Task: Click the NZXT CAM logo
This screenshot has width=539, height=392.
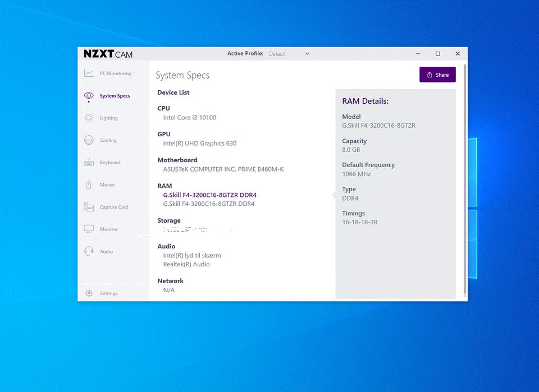Action: click(x=108, y=54)
